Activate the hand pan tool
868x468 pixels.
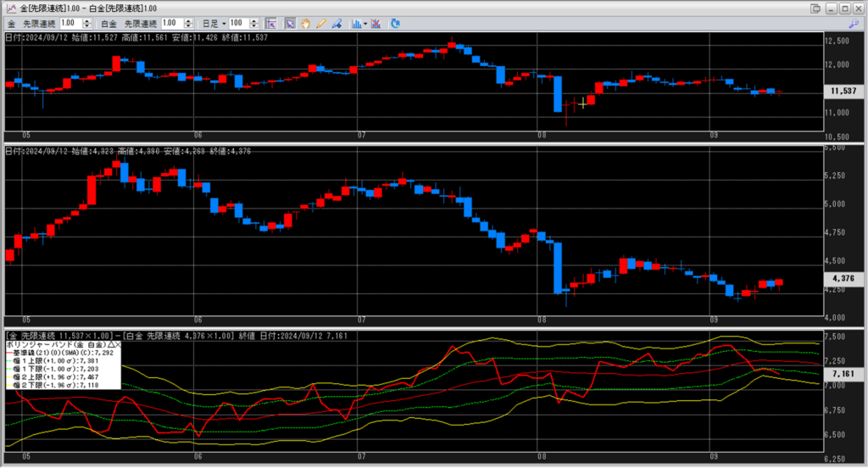tap(305, 23)
